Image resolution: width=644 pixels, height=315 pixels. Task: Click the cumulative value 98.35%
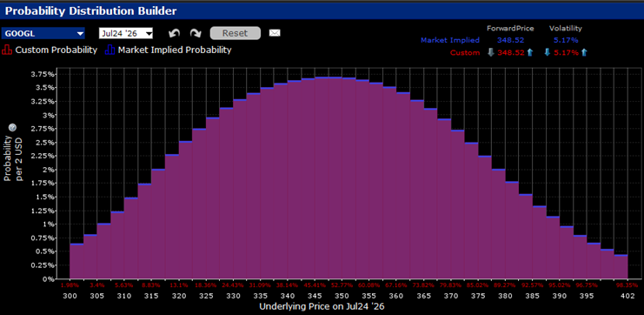tap(627, 285)
